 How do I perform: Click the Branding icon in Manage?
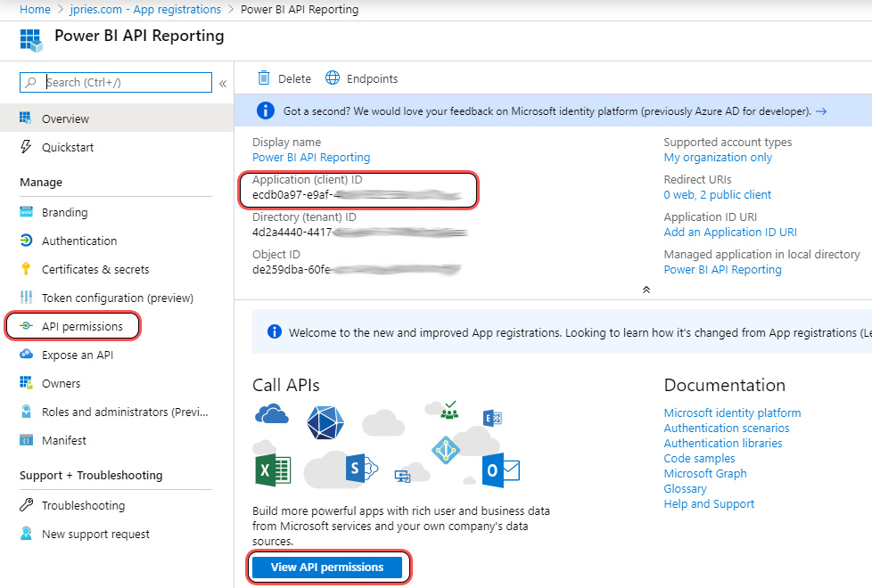pos(26,212)
